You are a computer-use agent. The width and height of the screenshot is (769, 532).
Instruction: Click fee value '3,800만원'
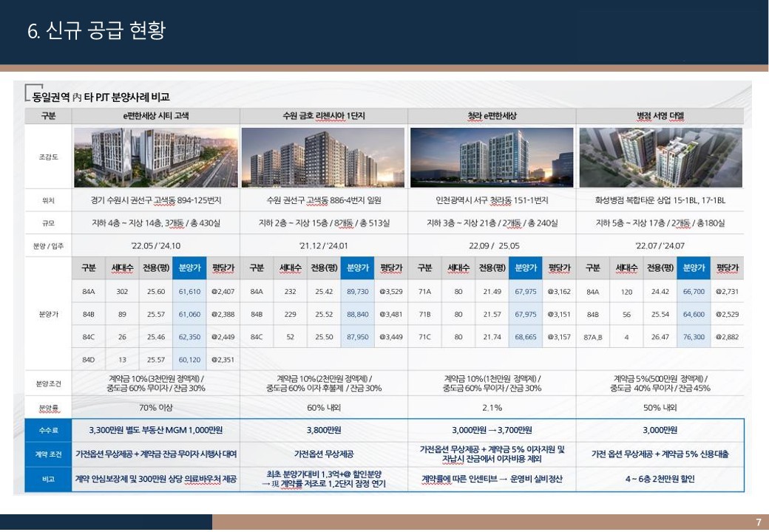coord(324,430)
